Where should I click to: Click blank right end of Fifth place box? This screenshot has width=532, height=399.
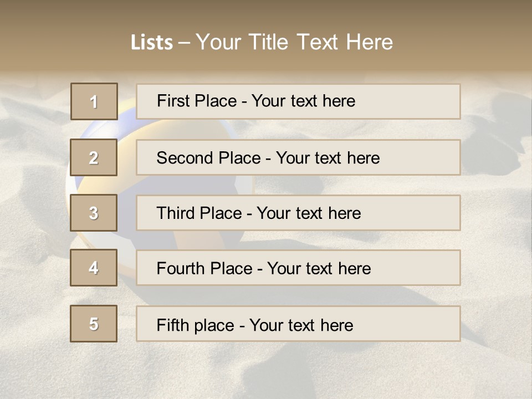[421, 324]
